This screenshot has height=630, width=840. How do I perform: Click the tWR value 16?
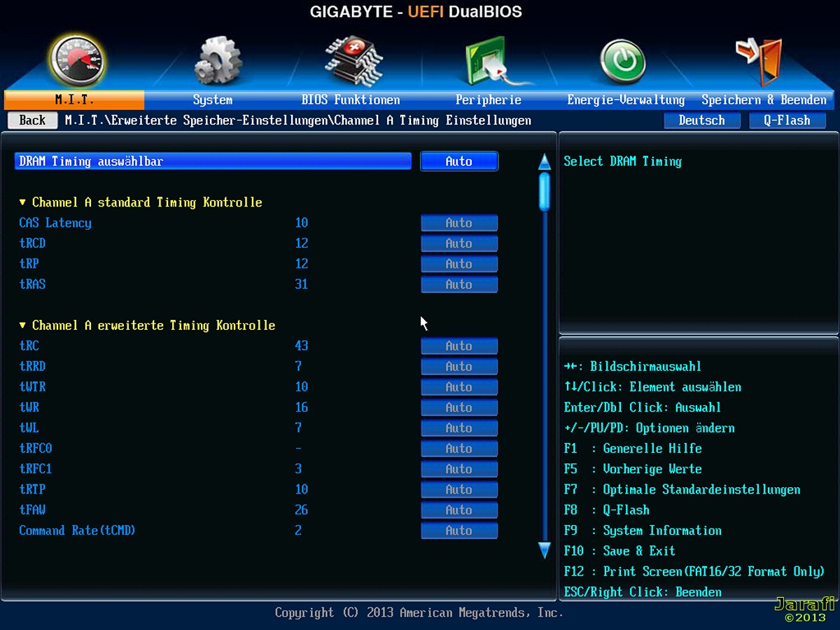pos(302,407)
